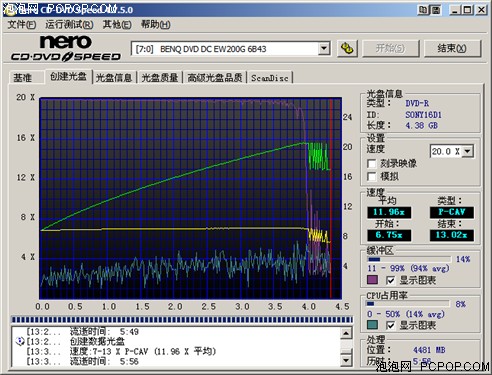Switch to the ScanDisc tab
This screenshot has width=492, height=375.
[270, 78]
